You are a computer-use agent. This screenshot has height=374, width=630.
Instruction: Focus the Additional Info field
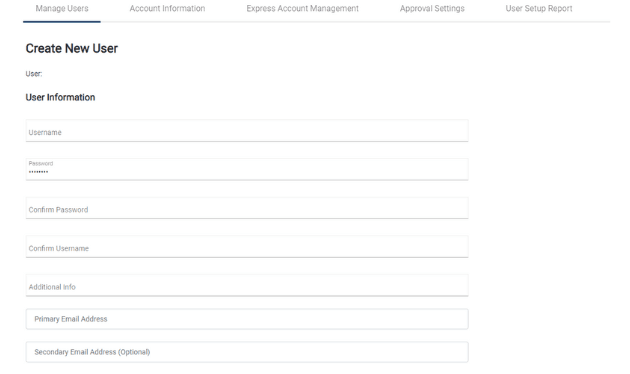coord(247,285)
